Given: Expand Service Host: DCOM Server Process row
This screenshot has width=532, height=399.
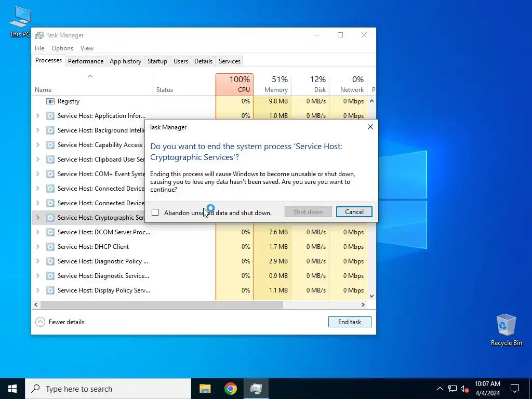Looking at the screenshot, I should (x=37, y=232).
